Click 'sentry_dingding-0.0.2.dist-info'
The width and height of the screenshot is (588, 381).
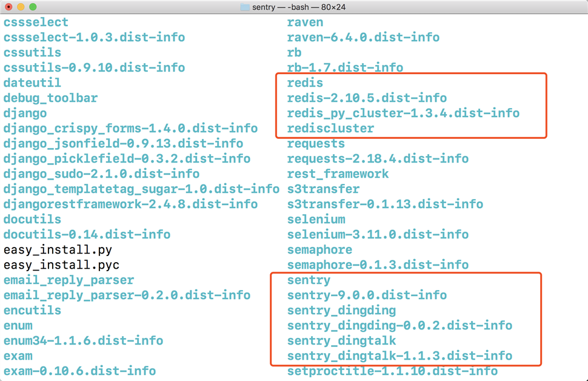[399, 326]
